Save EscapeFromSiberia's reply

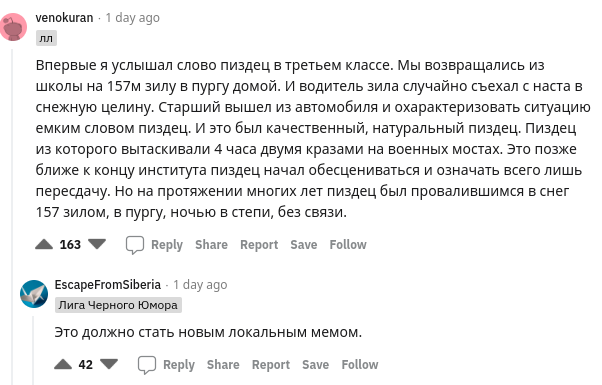(316, 364)
